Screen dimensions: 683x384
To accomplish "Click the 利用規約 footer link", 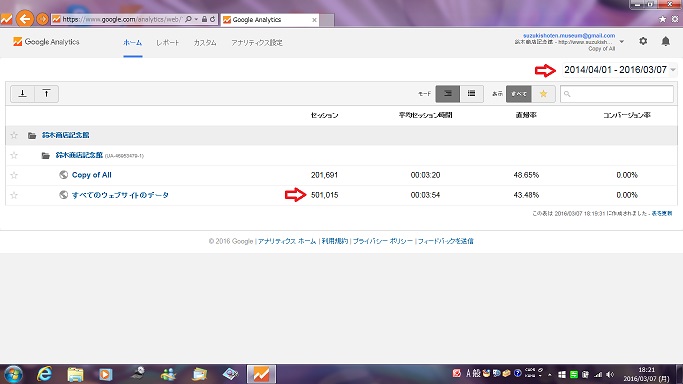I will click(335, 241).
